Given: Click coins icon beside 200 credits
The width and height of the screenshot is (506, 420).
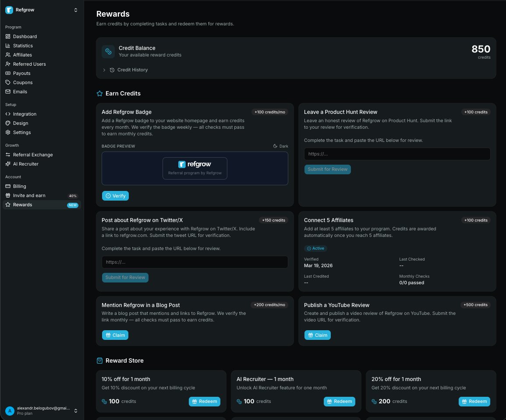Looking at the screenshot, I should click(374, 402).
